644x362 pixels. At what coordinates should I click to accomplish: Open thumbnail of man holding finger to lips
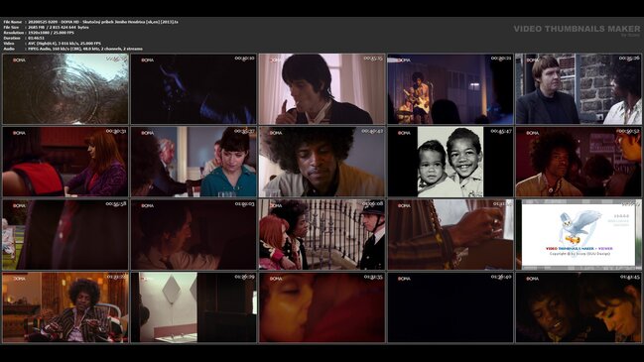click(x=322, y=88)
